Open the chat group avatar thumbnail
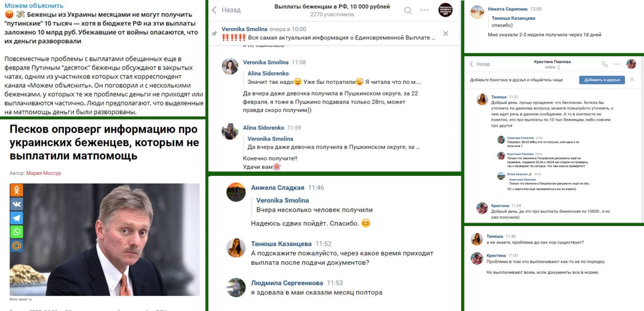 pyautogui.click(x=445, y=10)
